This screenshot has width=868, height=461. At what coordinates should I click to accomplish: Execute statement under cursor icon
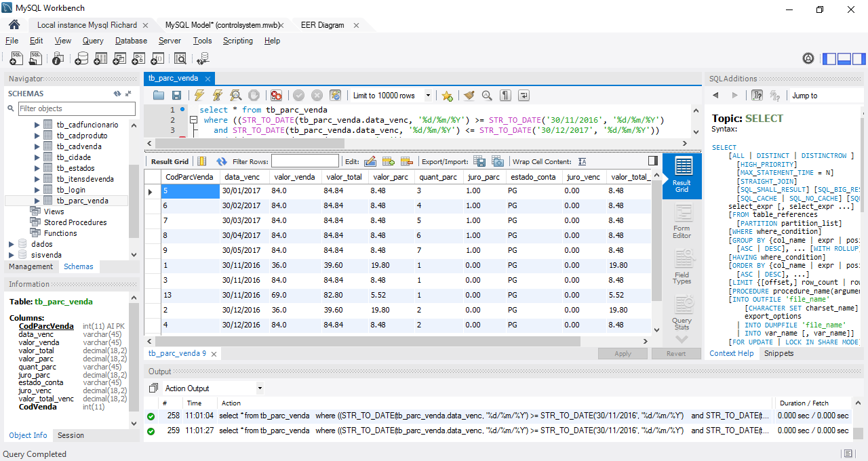pos(218,96)
